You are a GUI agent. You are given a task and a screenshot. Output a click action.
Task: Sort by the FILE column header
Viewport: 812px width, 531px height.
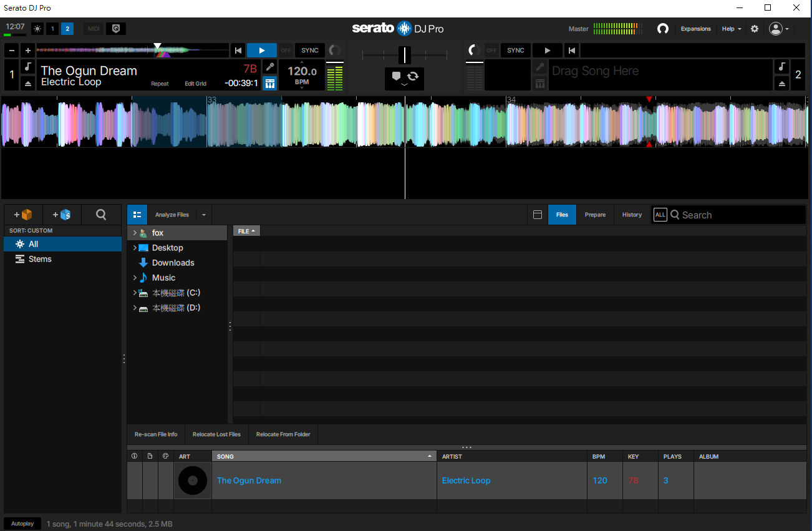(x=246, y=231)
